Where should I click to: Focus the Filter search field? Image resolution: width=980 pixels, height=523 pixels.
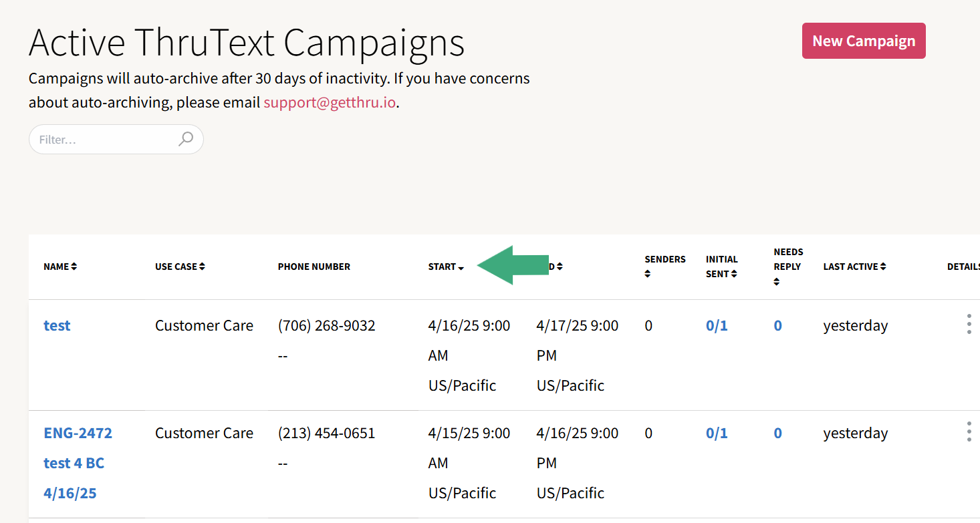click(116, 140)
